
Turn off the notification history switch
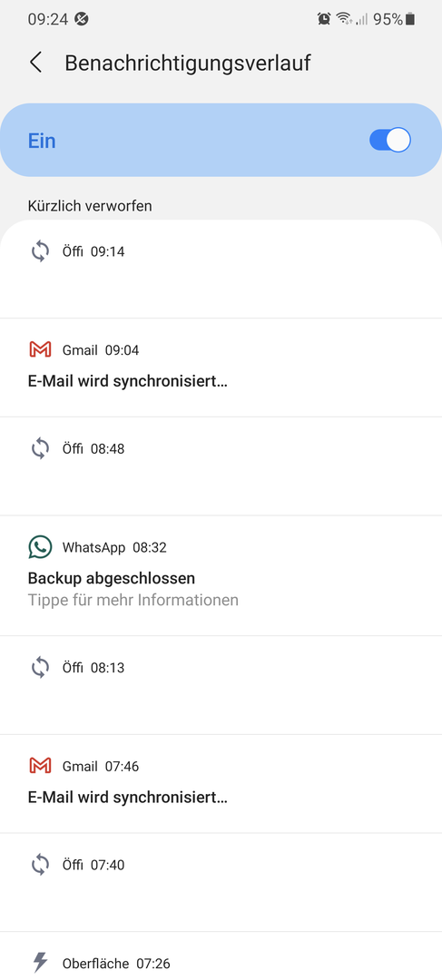click(x=390, y=140)
